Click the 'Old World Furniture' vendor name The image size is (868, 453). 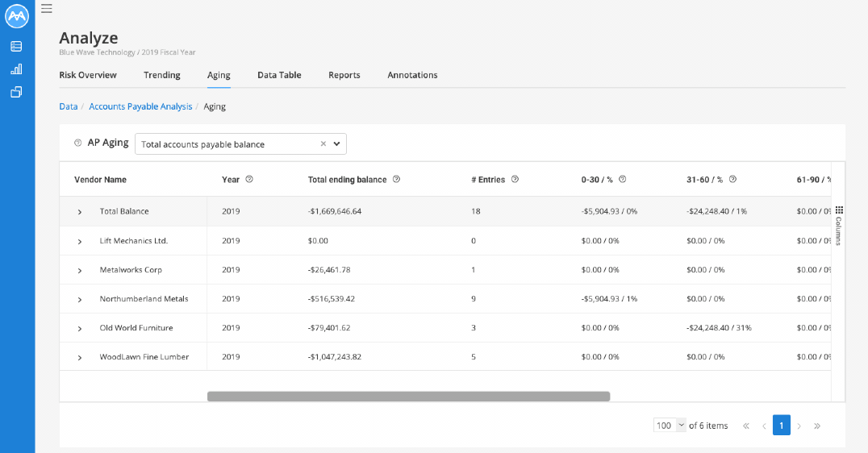[x=136, y=328]
